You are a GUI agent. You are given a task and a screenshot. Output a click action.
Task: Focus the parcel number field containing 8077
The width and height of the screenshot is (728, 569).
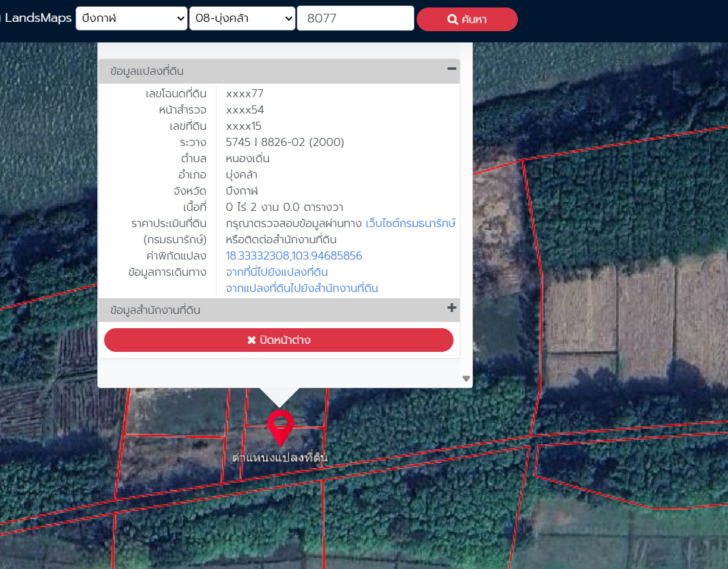point(355,19)
